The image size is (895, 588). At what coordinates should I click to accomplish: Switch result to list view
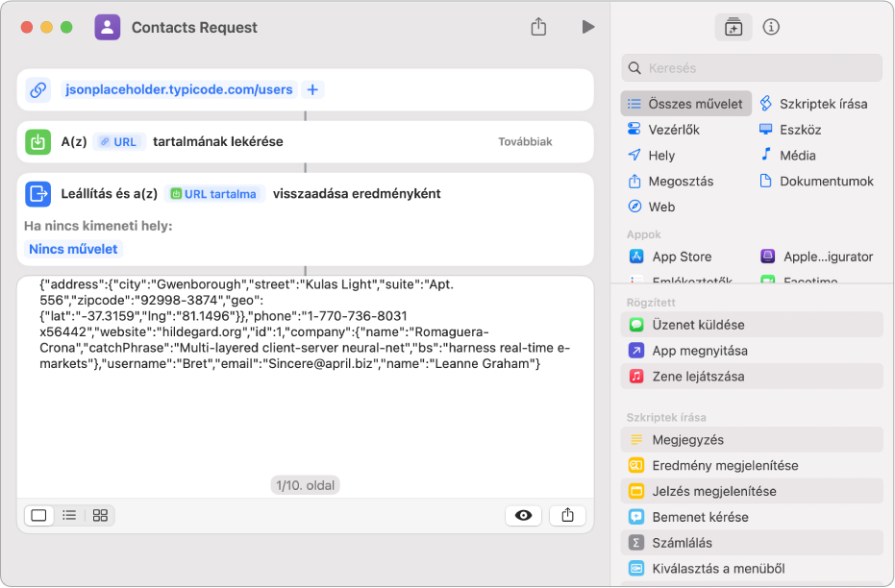coord(69,515)
